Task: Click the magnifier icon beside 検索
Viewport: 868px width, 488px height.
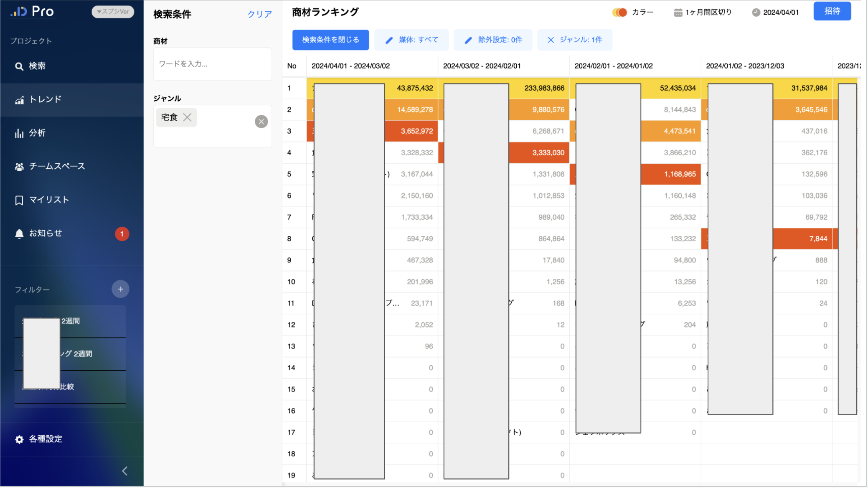Action: pyautogui.click(x=19, y=66)
